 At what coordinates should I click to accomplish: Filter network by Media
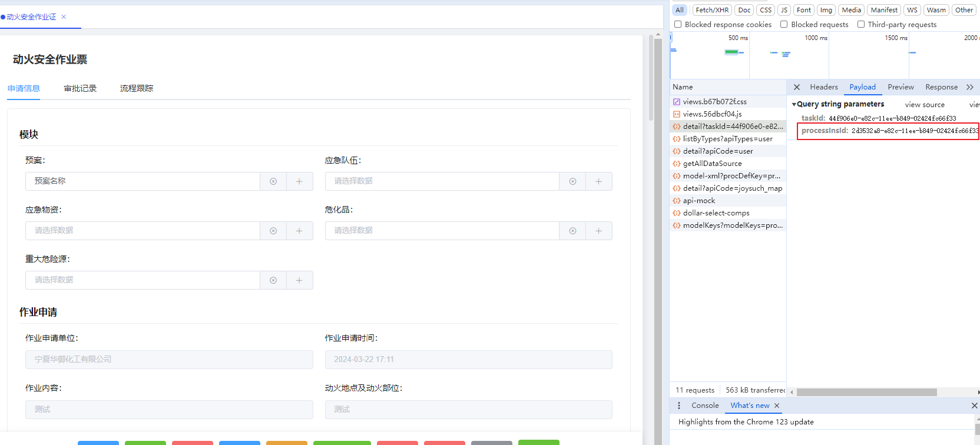pyautogui.click(x=852, y=10)
